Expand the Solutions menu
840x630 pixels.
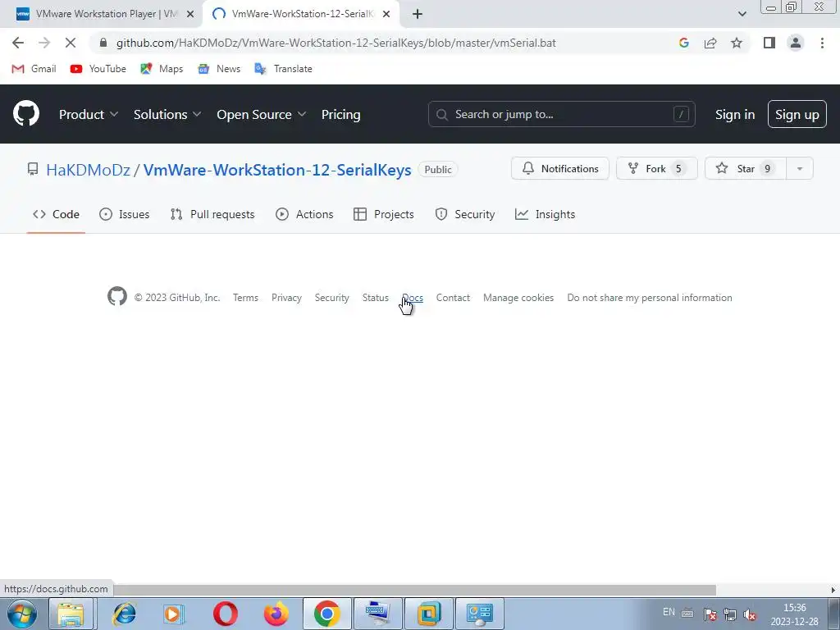167,115
